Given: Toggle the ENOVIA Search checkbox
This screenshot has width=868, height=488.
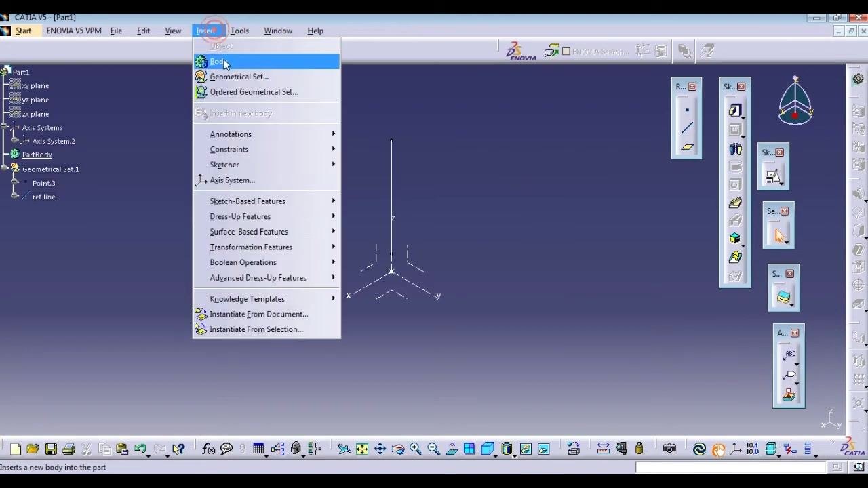Looking at the screenshot, I should coord(566,52).
